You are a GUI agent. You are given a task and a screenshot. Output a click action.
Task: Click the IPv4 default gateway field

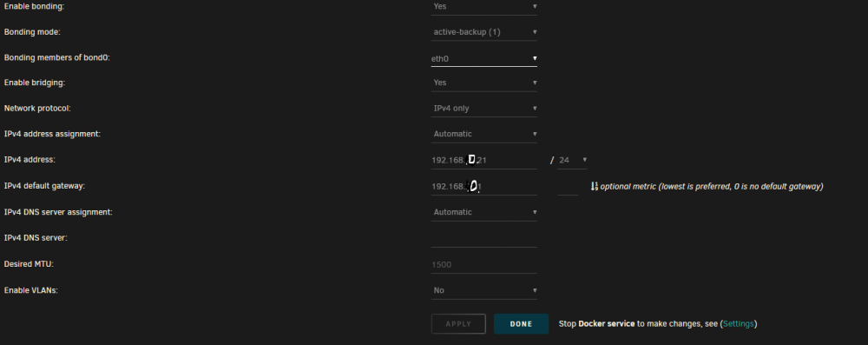tap(483, 187)
